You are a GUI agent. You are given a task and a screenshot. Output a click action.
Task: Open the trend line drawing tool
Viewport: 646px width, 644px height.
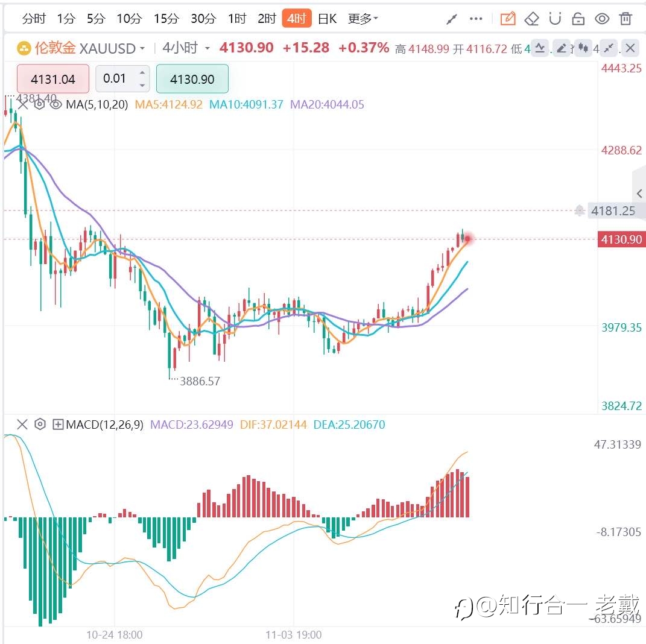(x=451, y=19)
